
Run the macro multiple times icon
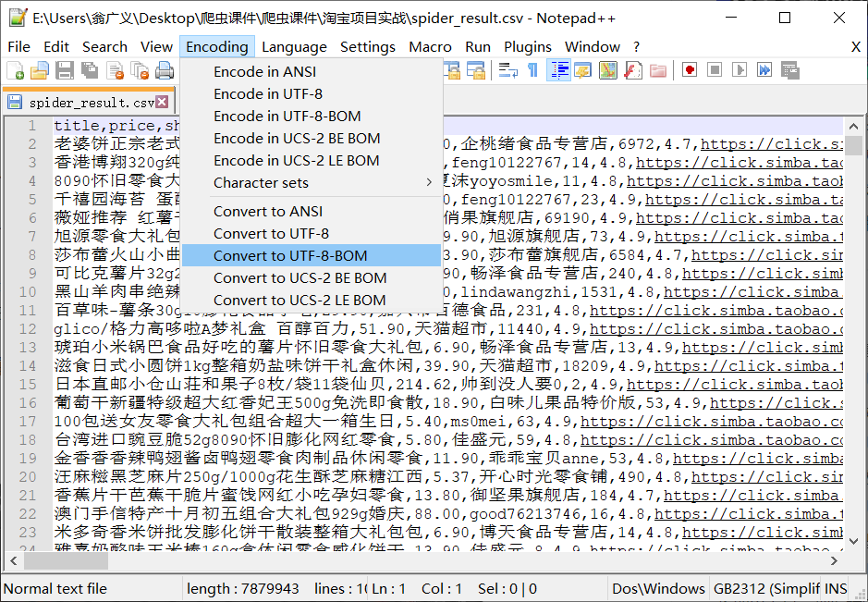(764, 70)
